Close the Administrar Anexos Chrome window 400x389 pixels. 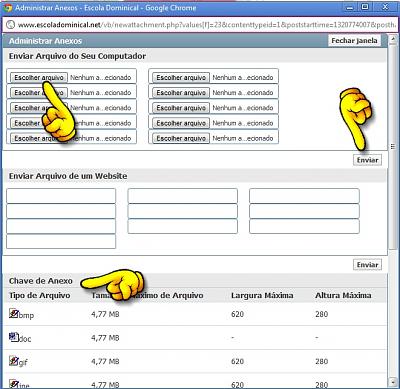tap(385, 7)
